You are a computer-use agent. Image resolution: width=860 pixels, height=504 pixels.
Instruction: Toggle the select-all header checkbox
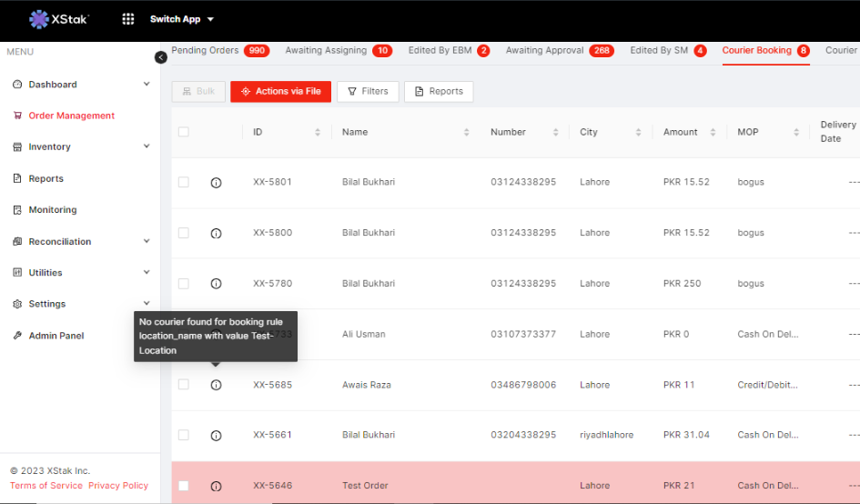coord(184,132)
